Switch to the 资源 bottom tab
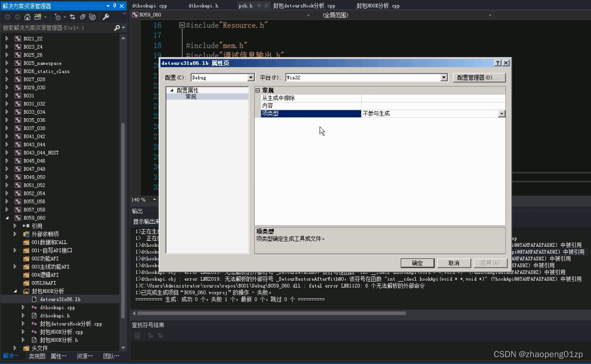Viewport: 591px width, 364px height. point(84,356)
